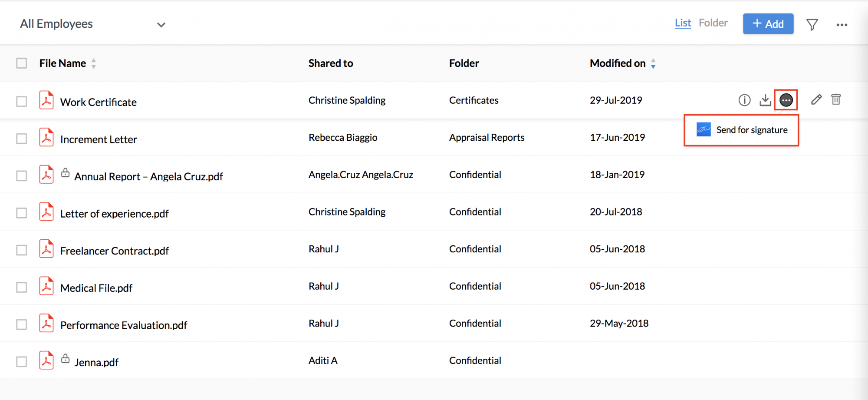Switch to List view
Viewport: 868px width, 400px height.
tap(683, 23)
